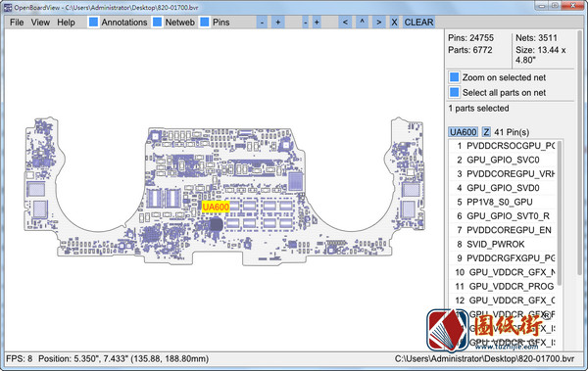Toggle the Pins checkbox

coord(205,23)
